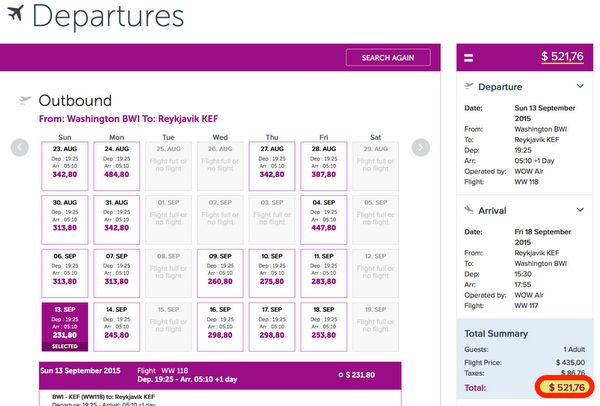Collapse the Arrival details chevron

tap(580, 210)
